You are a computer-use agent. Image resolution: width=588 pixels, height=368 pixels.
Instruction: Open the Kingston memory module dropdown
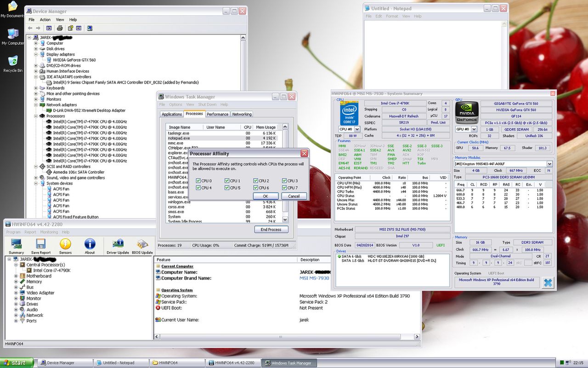[x=549, y=164]
